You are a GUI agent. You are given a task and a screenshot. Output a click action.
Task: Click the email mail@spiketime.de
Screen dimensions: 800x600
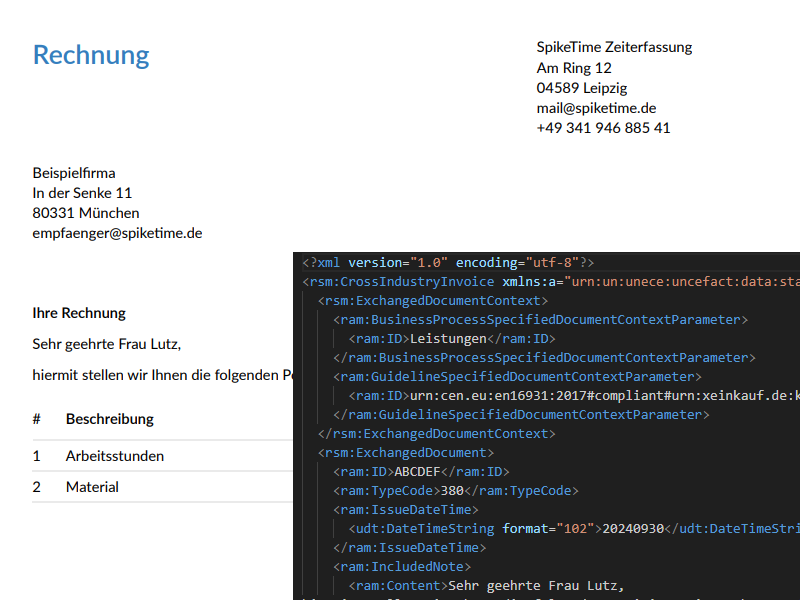(x=596, y=108)
